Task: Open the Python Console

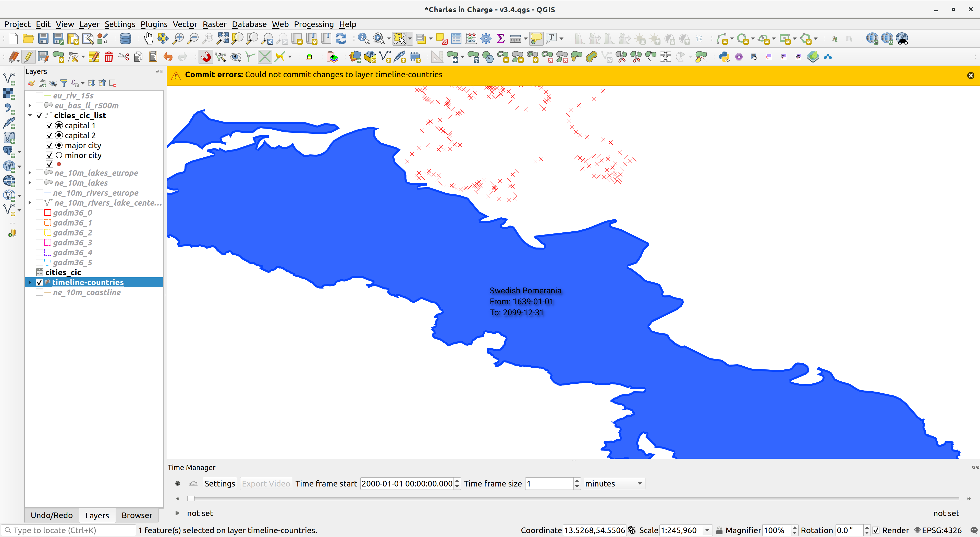Action: pyautogui.click(x=724, y=56)
